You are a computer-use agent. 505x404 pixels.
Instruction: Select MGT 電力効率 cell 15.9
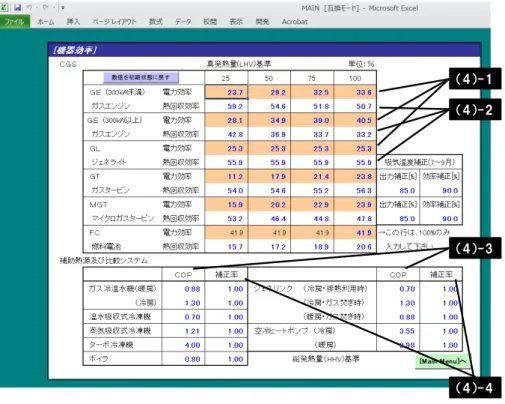(x=226, y=204)
